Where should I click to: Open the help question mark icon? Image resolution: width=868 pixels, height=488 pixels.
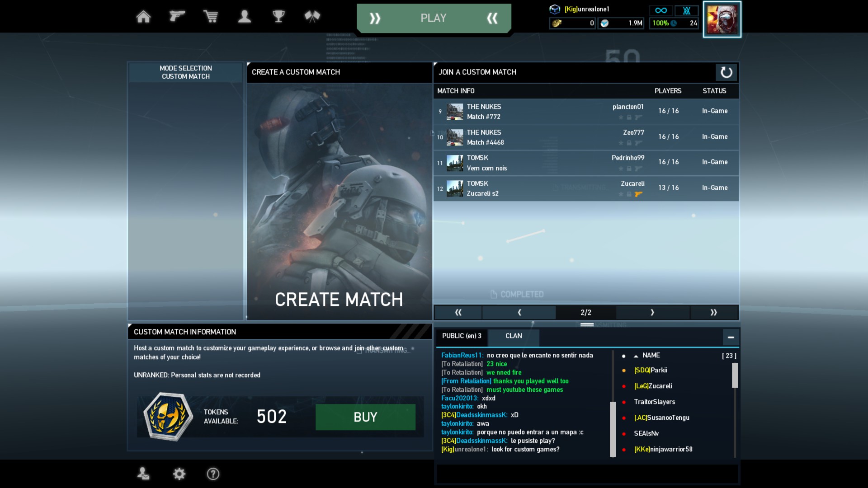[213, 474]
